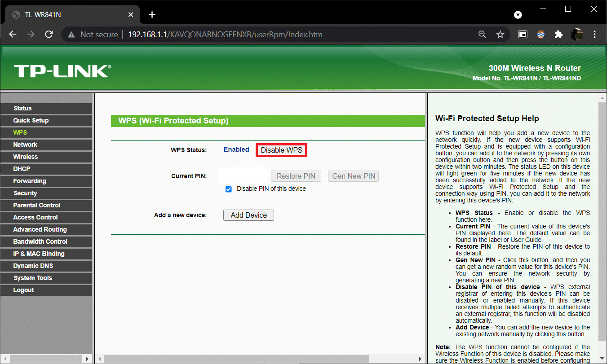Screen dimensions: 607x364
Task: Open the Extensions puzzle icon
Action: click(558, 35)
